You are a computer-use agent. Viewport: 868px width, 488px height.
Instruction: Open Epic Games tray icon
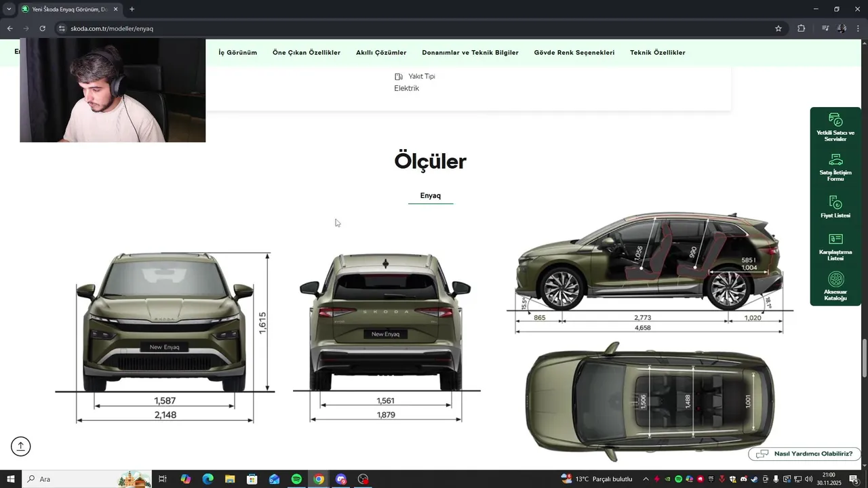pyautogui.click(x=711, y=479)
